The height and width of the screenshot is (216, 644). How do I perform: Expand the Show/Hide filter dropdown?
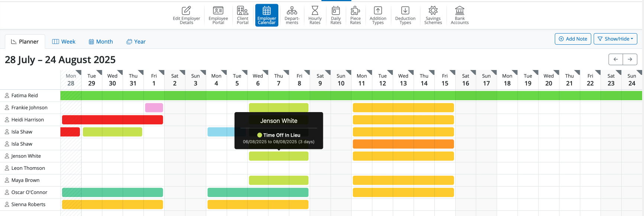(615, 39)
